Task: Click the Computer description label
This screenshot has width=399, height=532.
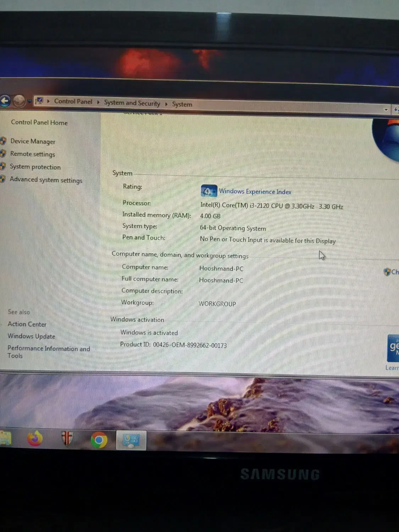Action: tap(152, 291)
